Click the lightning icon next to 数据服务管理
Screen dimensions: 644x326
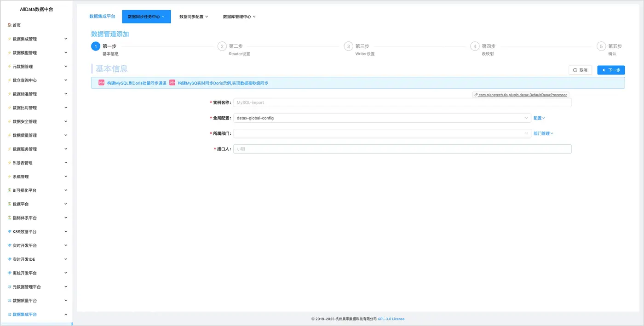(10, 149)
